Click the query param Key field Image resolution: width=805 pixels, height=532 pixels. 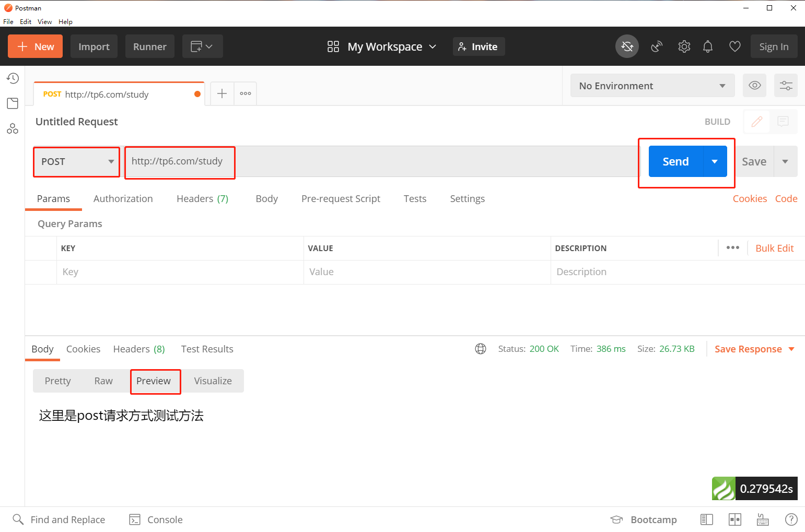pos(180,272)
